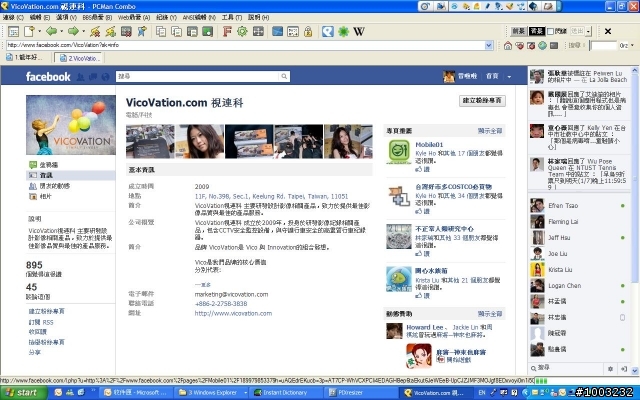Open chat with Logan Chen
This screenshot has width=640, height=400.
[x=578, y=286]
